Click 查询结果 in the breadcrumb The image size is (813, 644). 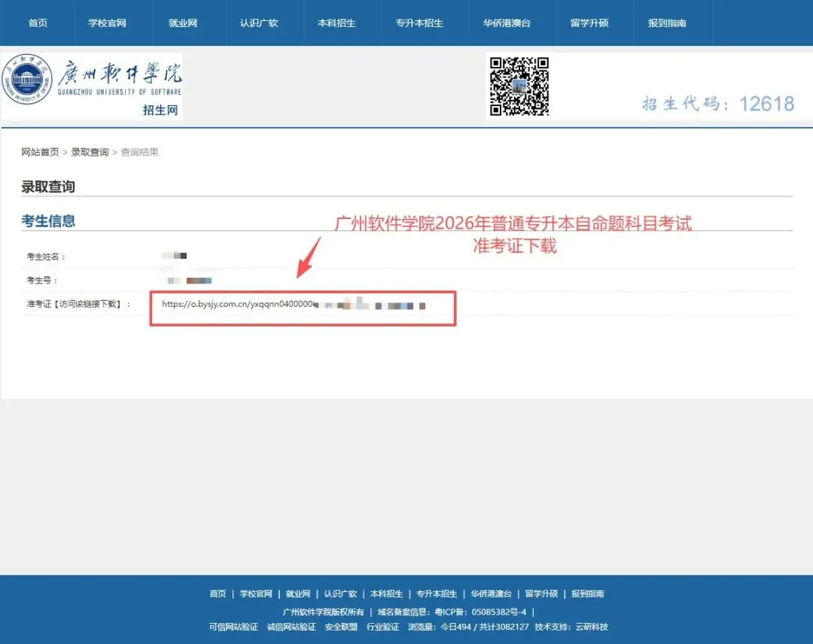click(139, 152)
